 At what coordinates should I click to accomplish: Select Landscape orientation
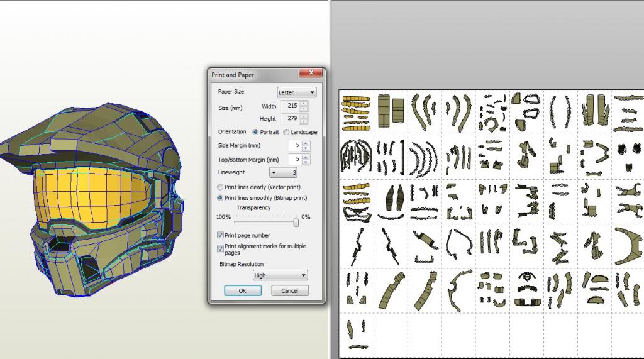[x=286, y=132]
